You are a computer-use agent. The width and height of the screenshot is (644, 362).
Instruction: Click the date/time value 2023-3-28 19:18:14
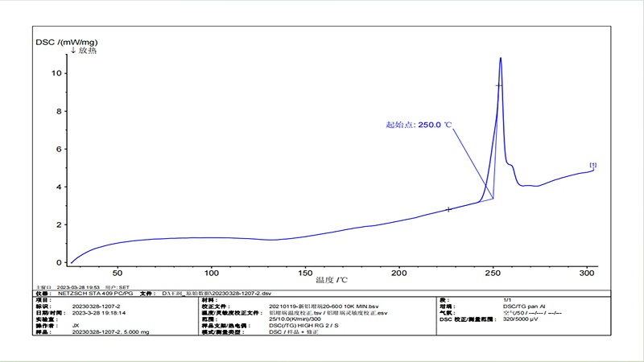point(97,312)
